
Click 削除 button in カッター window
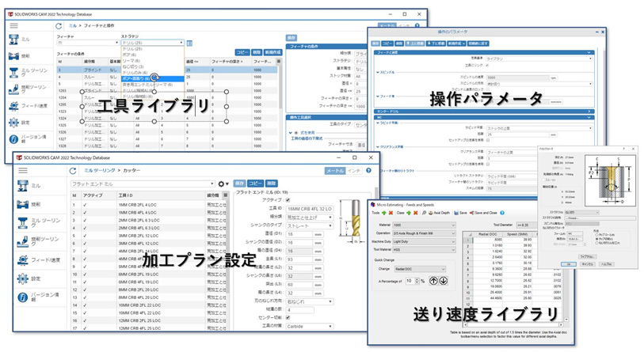pyautogui.click(x=271, y=184)
